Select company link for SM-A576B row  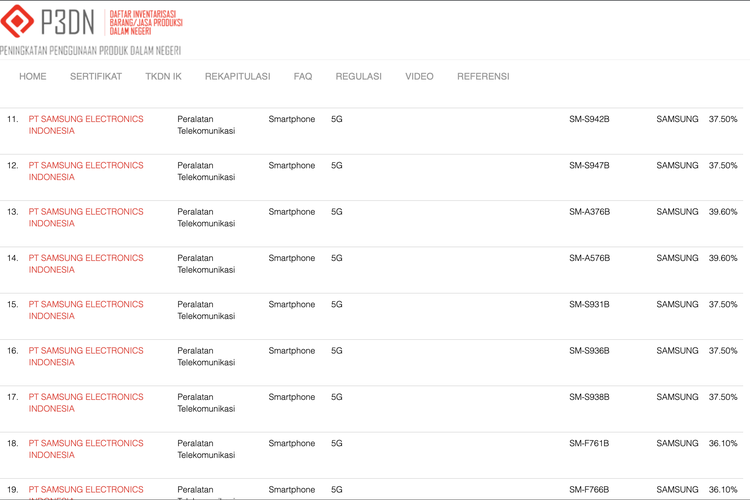[x=86, y=264]
